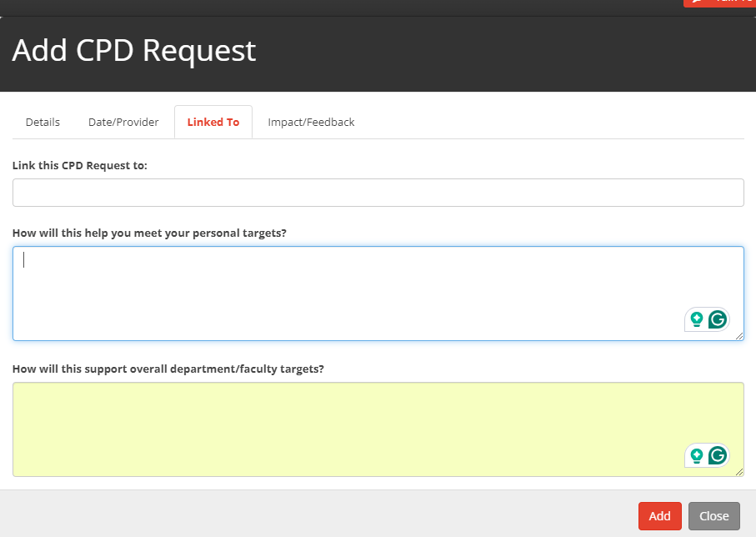756x537 pixels.
Task: Click the department/faculty targets question label
Action: [168, 369]
